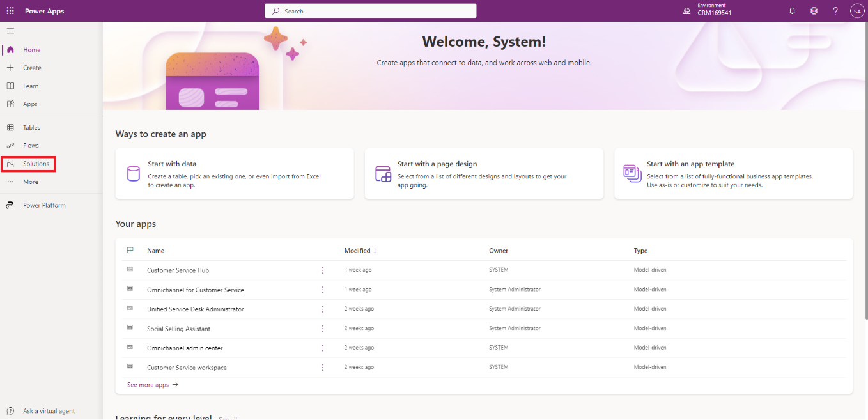Click the See more apps link
868x420 pixels.
(153, 385)
